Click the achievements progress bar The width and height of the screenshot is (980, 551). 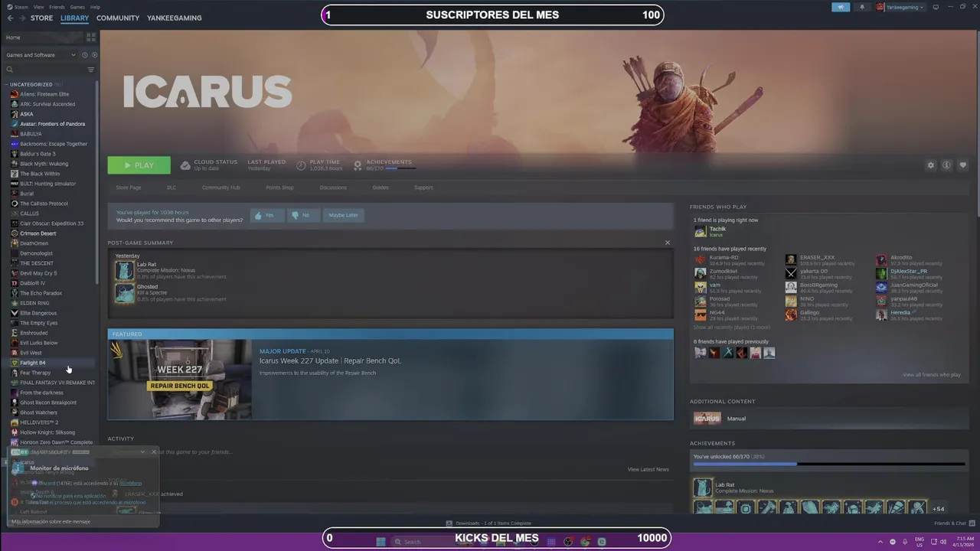click(x=829, y=464)
